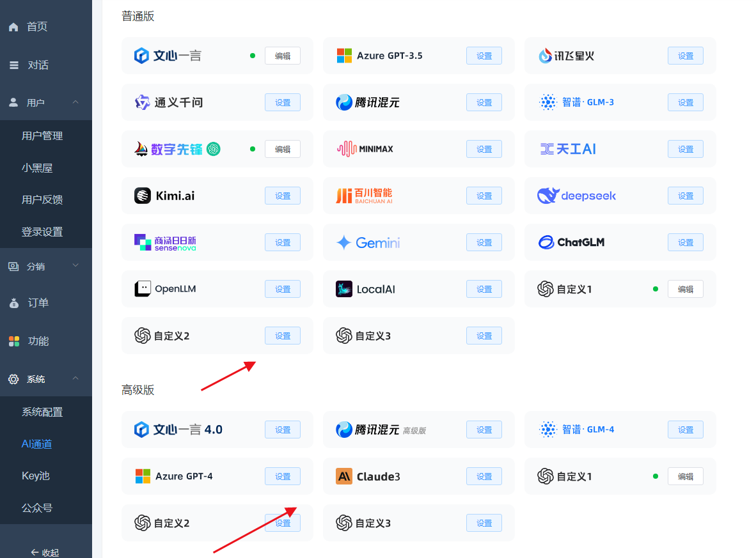
Task: Click the 系统 gear icon
Action: (x=13, y=379)
